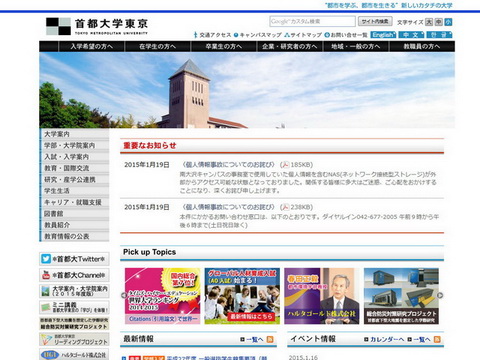Screen dimensions: 480x360
Task: Click the サイト内検索 search button
Action: point(375,21)
